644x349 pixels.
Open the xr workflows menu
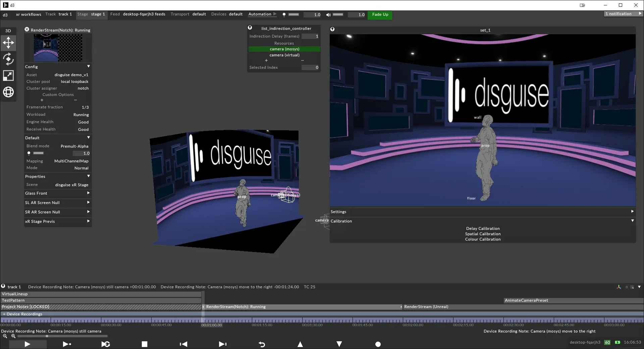pyautogui.click(x=29, y=14)
